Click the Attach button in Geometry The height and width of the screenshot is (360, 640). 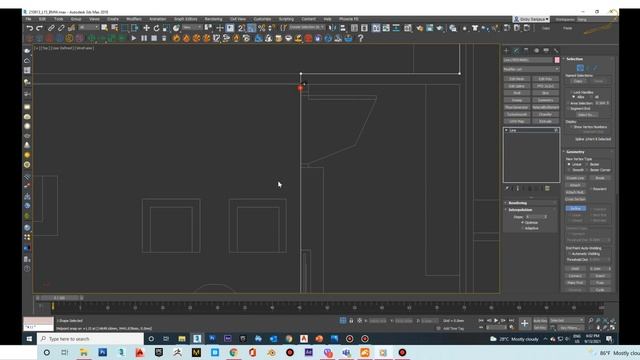click(x=576, y=185)
